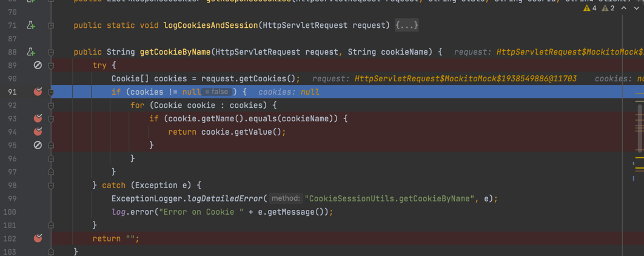This screenshot has width=644, height=256.
Task: Click the fold end marker on line 103
Action: pyautogui.click(x=51, y=251)
